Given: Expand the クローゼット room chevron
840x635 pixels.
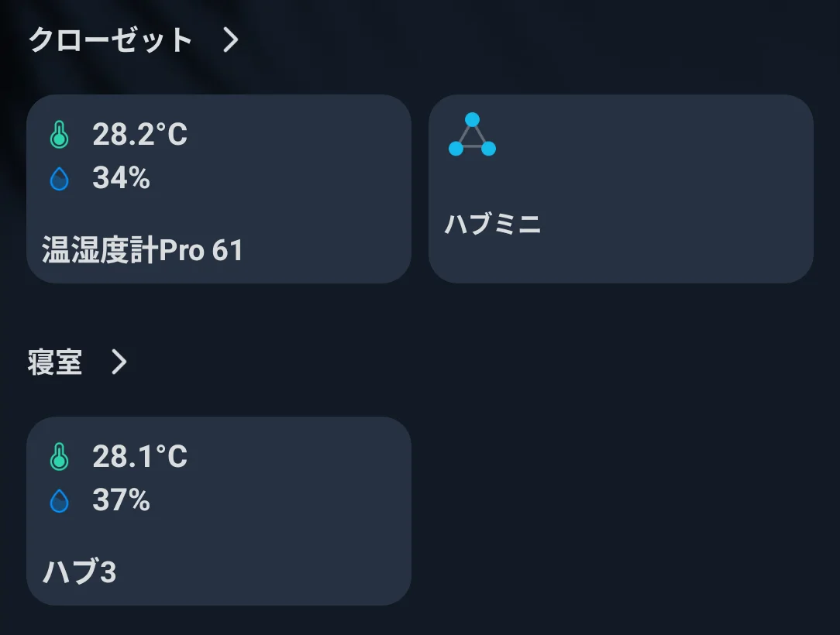Looking at the screenshot, I should [x=230, y=40].
